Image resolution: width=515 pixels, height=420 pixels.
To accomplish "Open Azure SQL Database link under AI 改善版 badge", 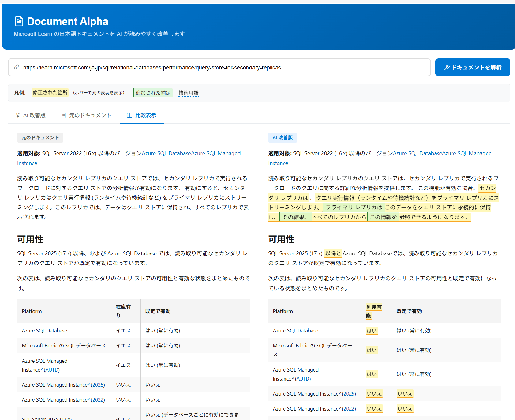I will click(417, 153).
